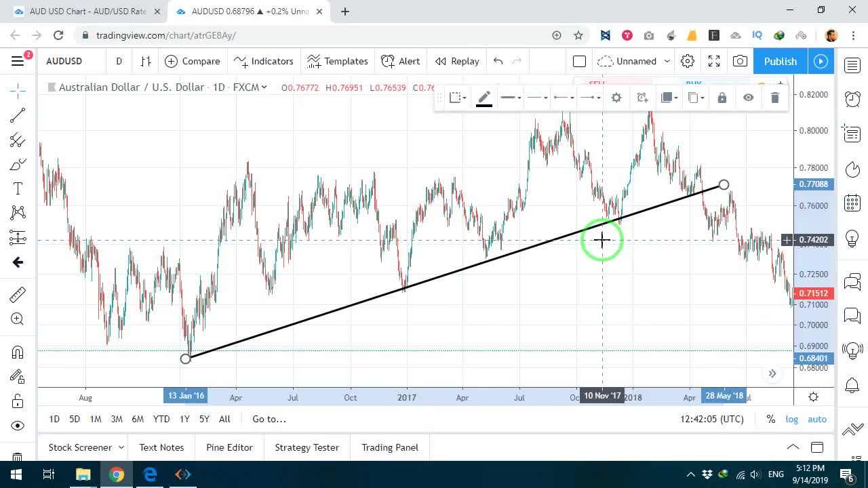This screenshot has width=868, height=488.
Task: Hide all drawings with the eye icon
Action: (18, 426)
